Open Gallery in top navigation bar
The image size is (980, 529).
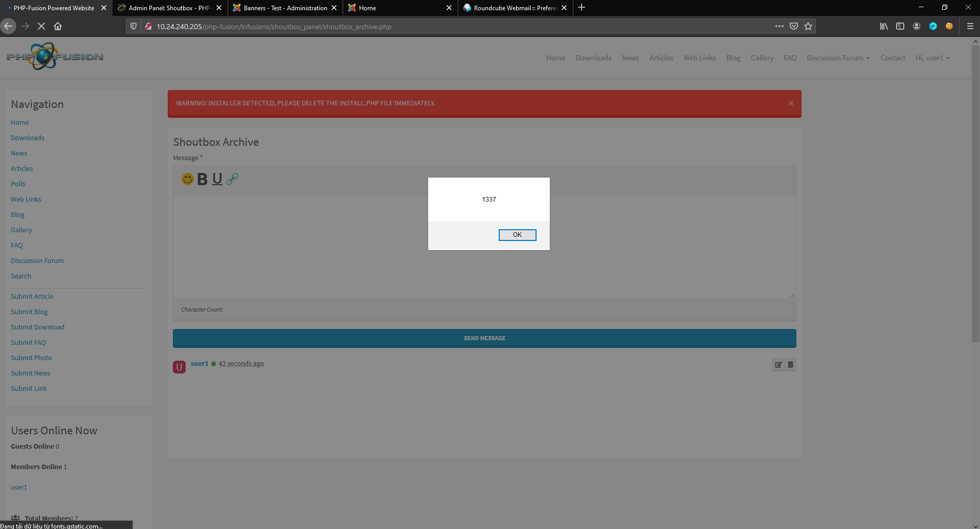click(762, 58)
